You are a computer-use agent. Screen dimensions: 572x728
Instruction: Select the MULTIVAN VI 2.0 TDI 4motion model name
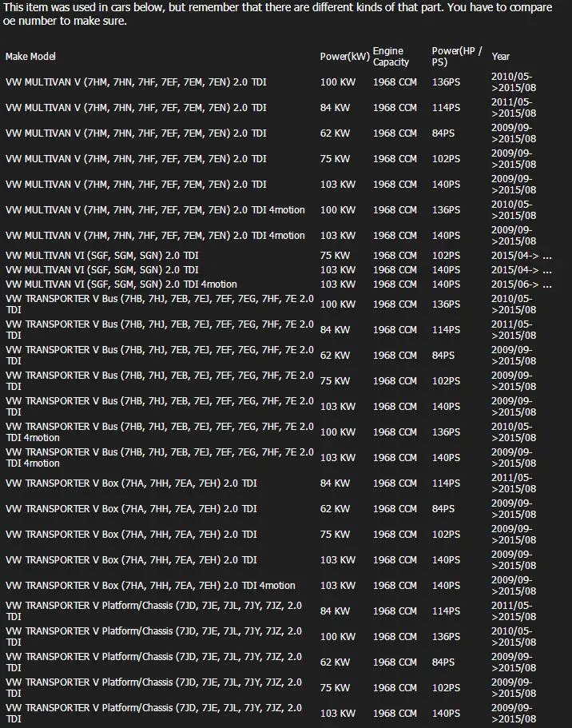121,284
